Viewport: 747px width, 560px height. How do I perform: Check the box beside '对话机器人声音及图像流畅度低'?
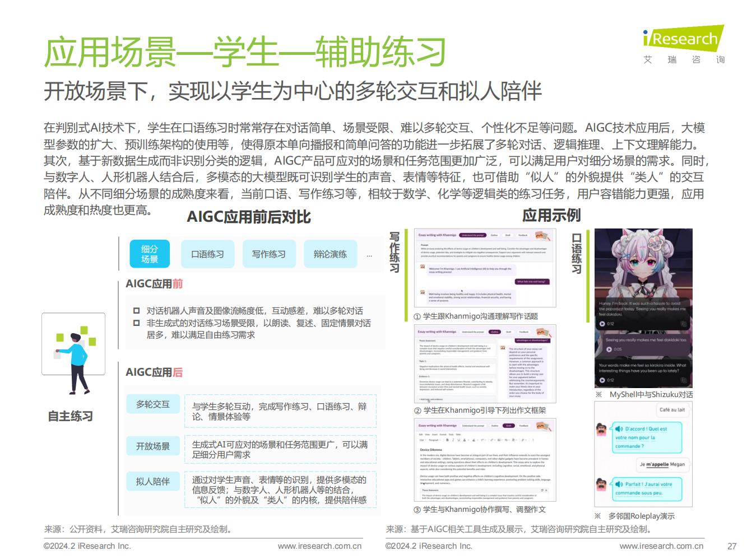point(136,311)
